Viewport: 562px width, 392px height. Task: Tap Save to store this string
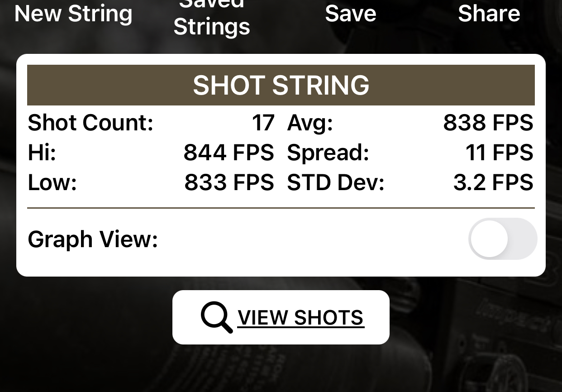click(351, 13)
